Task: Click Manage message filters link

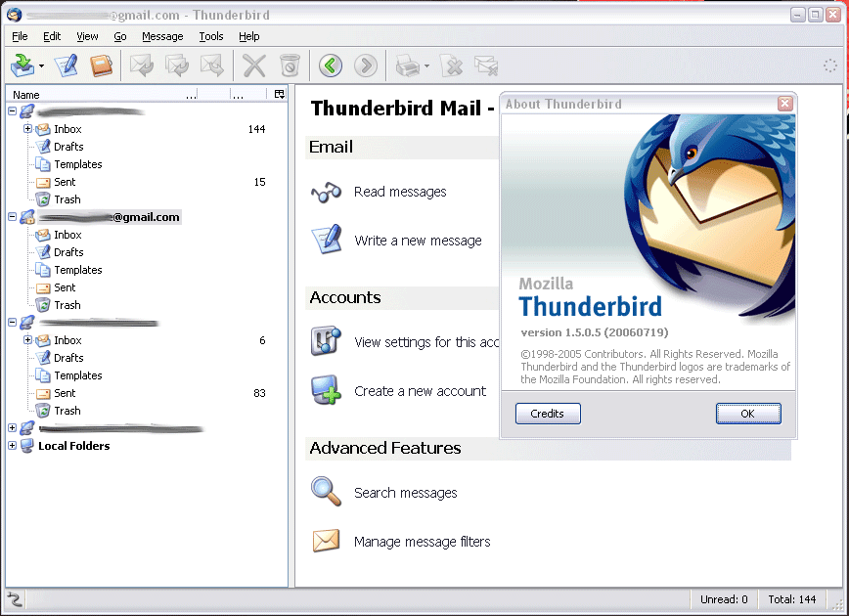Action: 423,542
